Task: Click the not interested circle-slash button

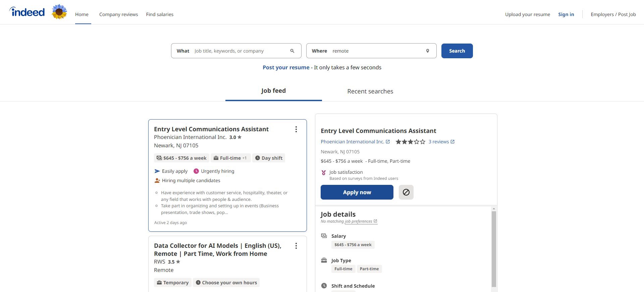Action: (x=406, y=192)
